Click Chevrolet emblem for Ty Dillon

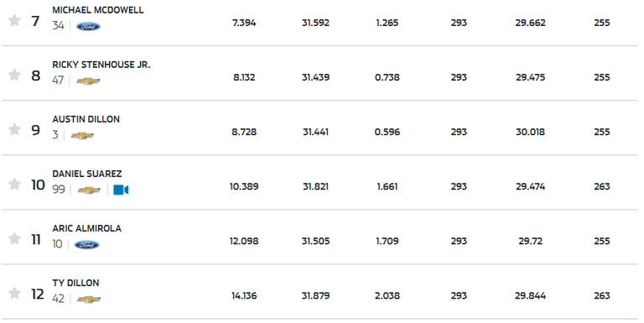(89, 300)
